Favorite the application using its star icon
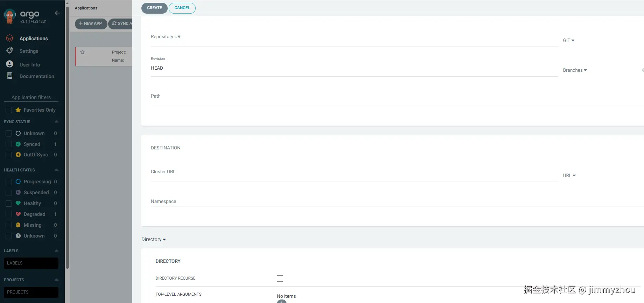The height and width of the screenshot is (303, 644). pos(82,52)
